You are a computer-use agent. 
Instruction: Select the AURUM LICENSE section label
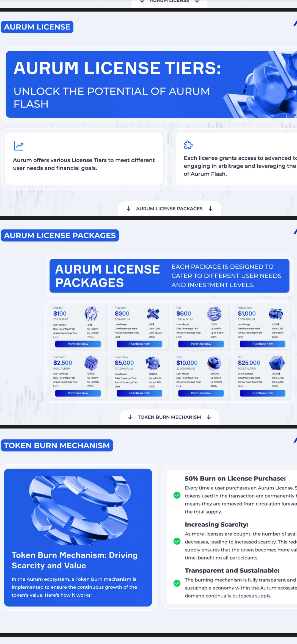37,27
